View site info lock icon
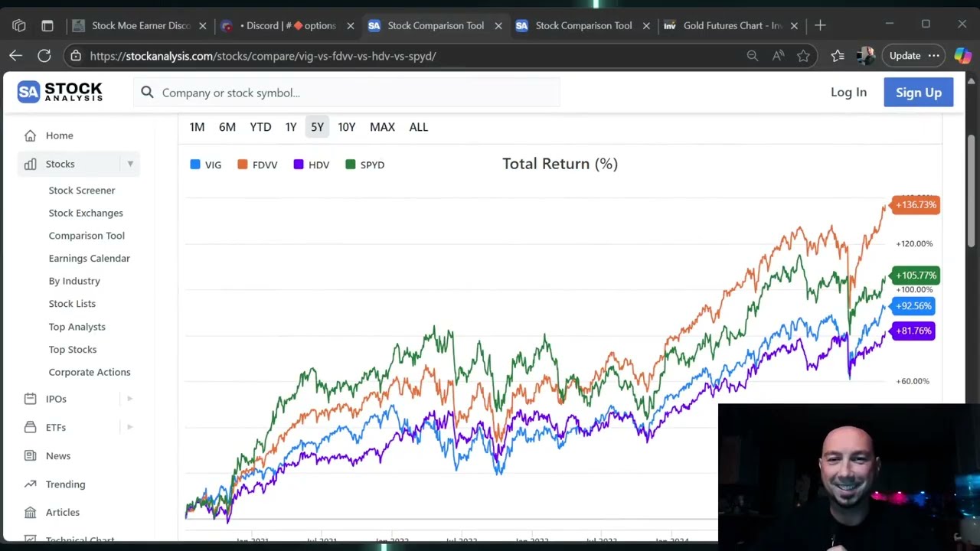 tap(75, 56)
